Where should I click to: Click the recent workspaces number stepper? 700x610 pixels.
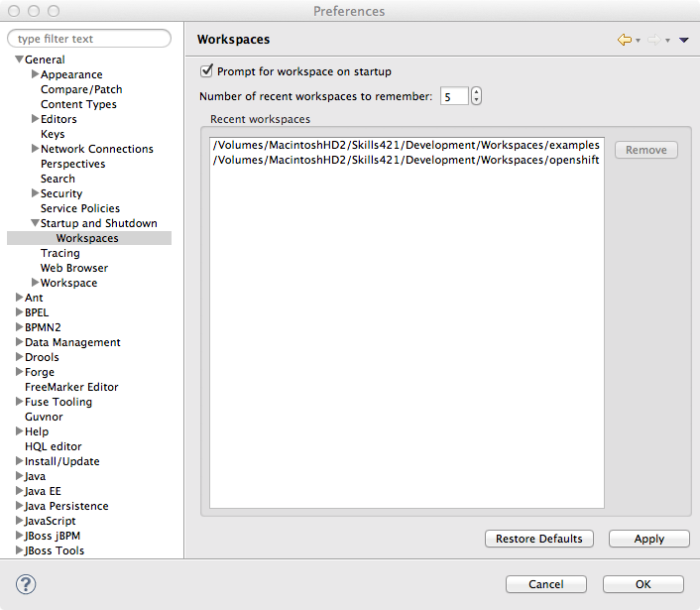click(477, 96)
